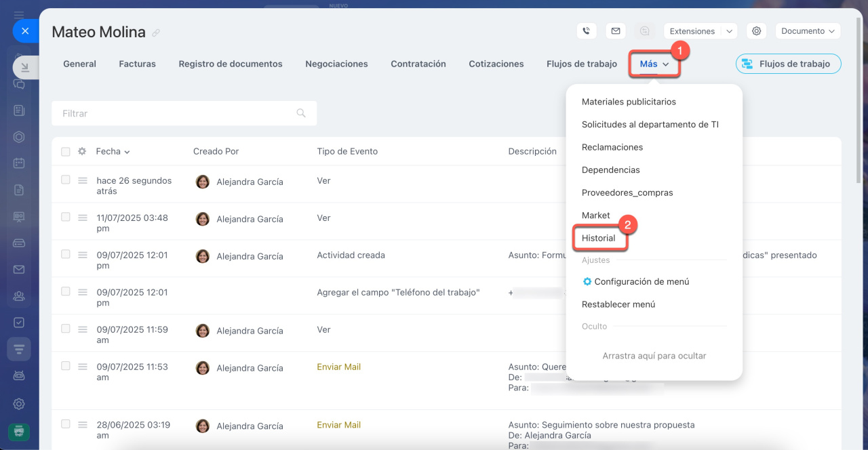Switch to the General tab
This screenshot has width=868, height=450.
tap(79, 64)
